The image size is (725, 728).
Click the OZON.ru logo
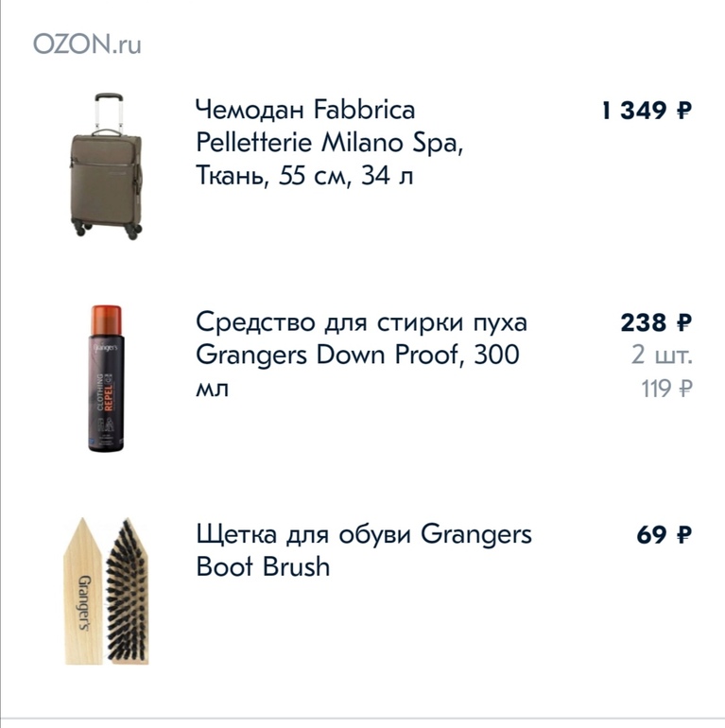86,44
